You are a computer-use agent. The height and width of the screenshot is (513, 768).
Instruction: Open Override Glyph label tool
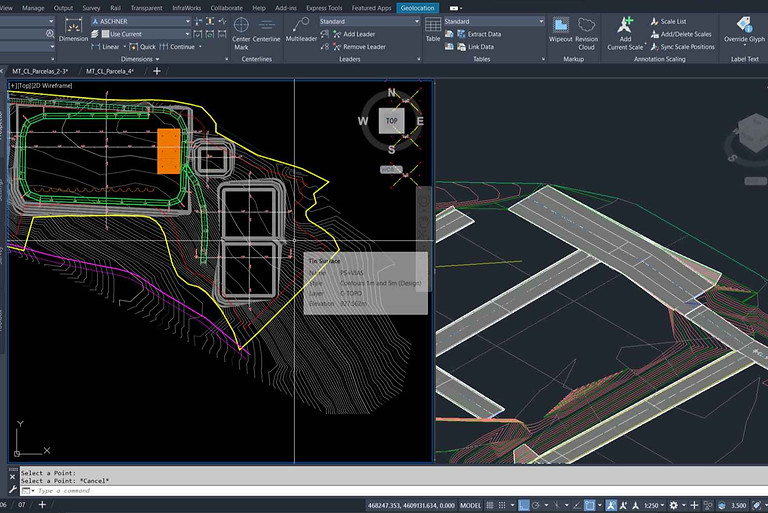[x=744, y=30]
